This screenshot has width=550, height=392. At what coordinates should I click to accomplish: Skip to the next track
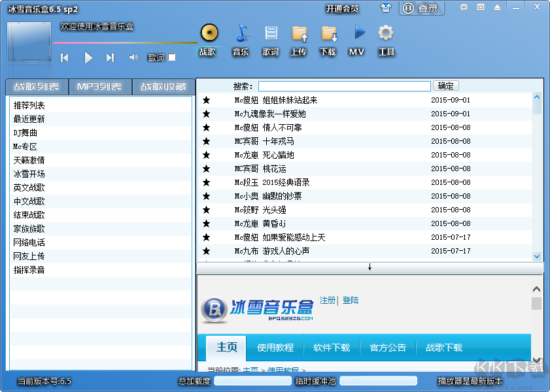point(110,57)
